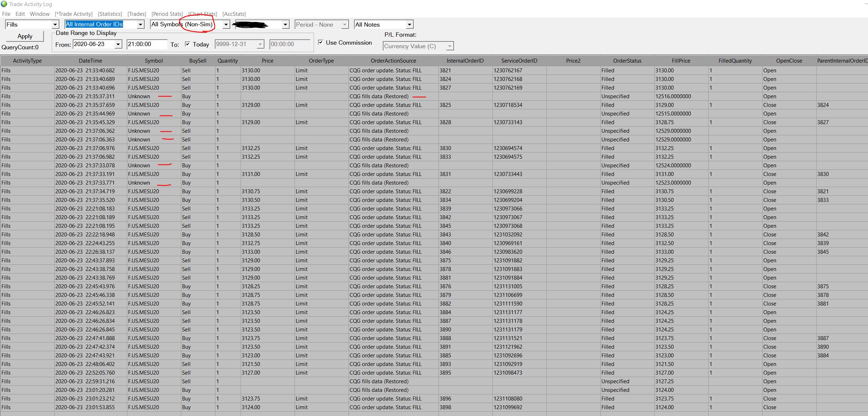Click the Price2 column header
The image size is (868, 416).
click(x=573, y=61)
